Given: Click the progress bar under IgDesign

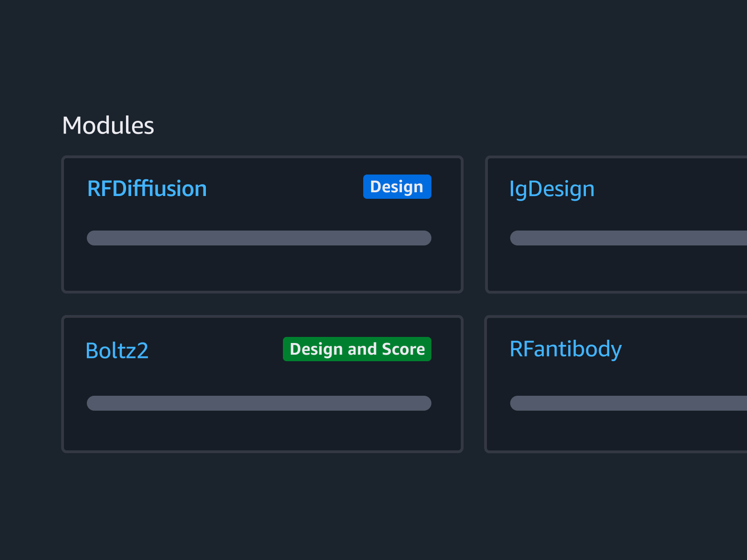Looking at the screenshot, I should click(629, 238).
